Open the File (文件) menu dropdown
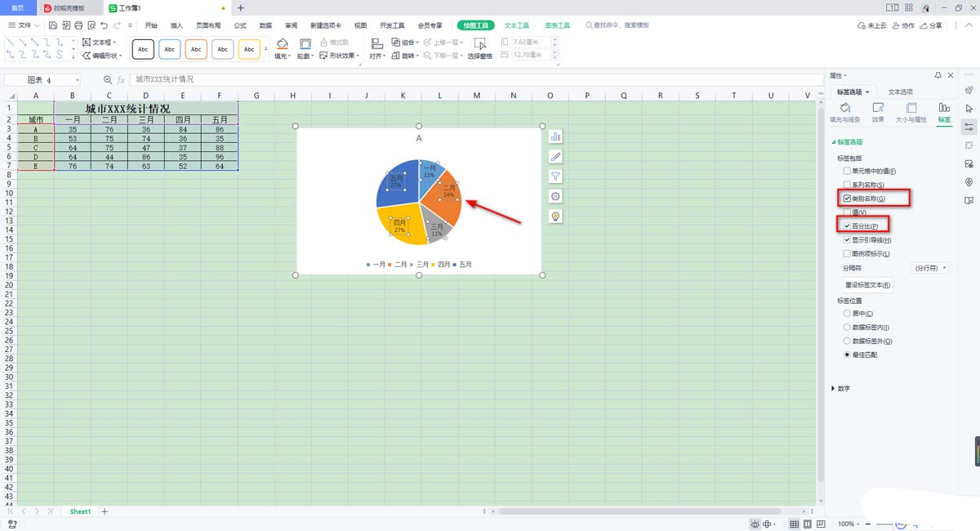This screenshot has width=980, height=531. tap(24, 25)
